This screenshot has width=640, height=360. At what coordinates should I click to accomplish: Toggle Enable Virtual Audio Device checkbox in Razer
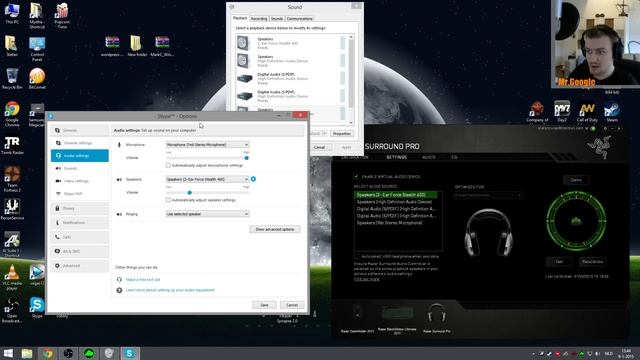pos(356,176)
